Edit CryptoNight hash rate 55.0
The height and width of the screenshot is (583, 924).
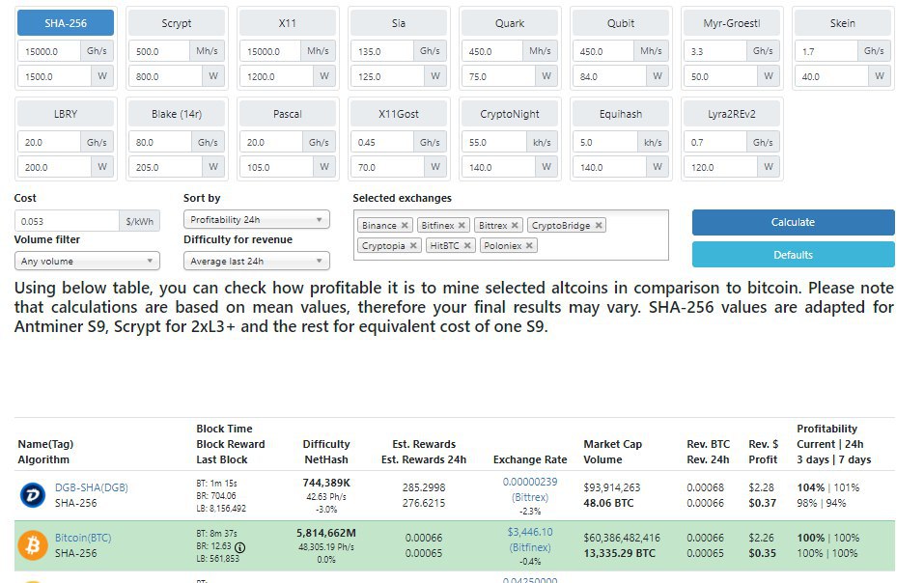tap(493, 142)
